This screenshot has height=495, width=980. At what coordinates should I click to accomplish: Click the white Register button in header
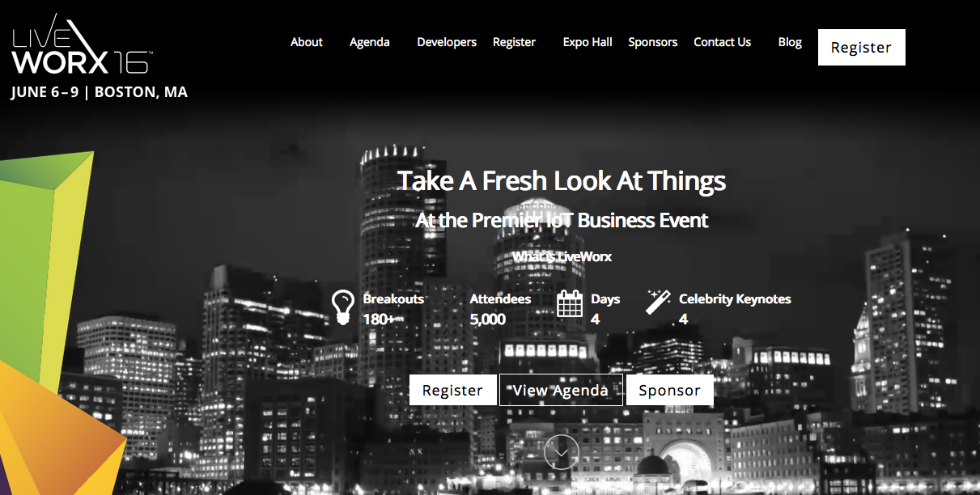click(x=862, y=47)
